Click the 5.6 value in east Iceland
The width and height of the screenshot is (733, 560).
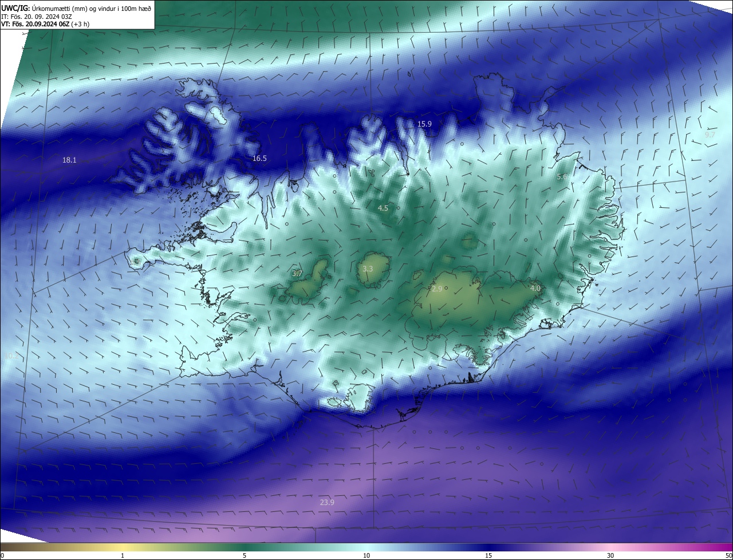[x=562, y=177]
